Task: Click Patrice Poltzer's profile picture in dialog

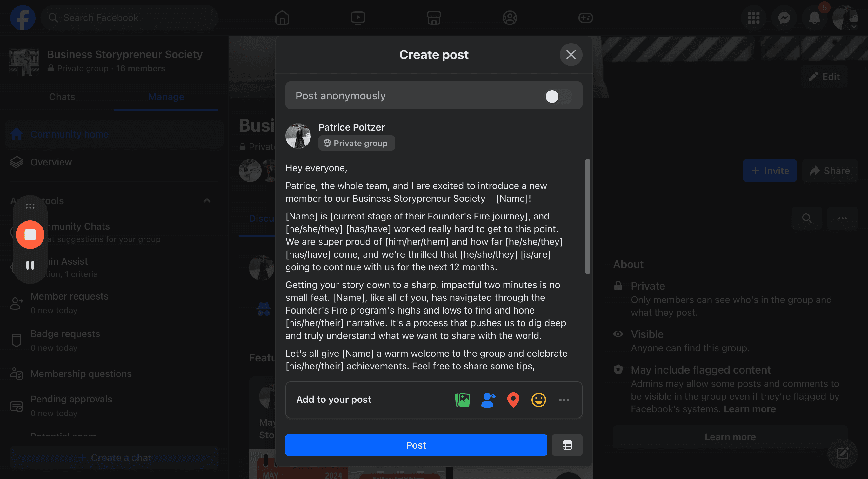Action: 298,136
